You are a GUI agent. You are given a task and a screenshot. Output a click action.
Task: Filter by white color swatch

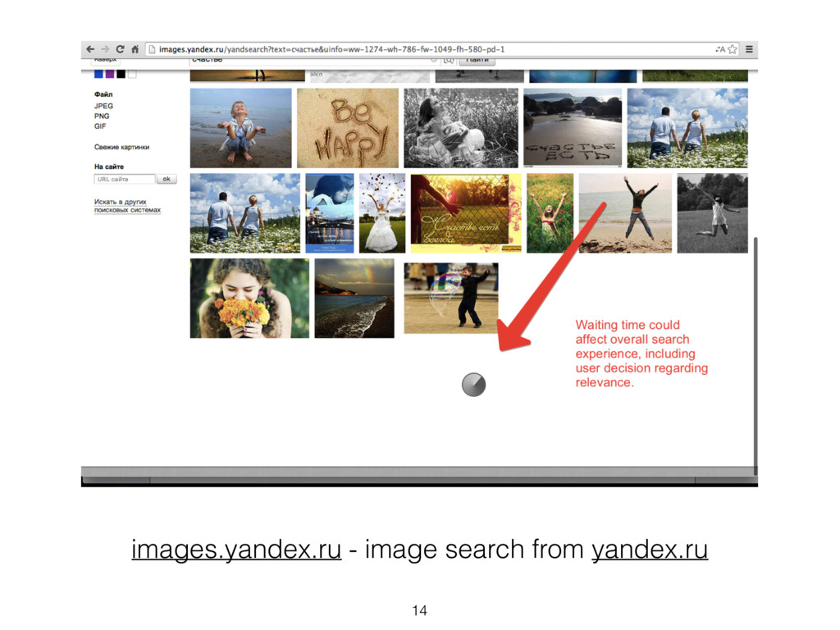[x=132, y=74]
